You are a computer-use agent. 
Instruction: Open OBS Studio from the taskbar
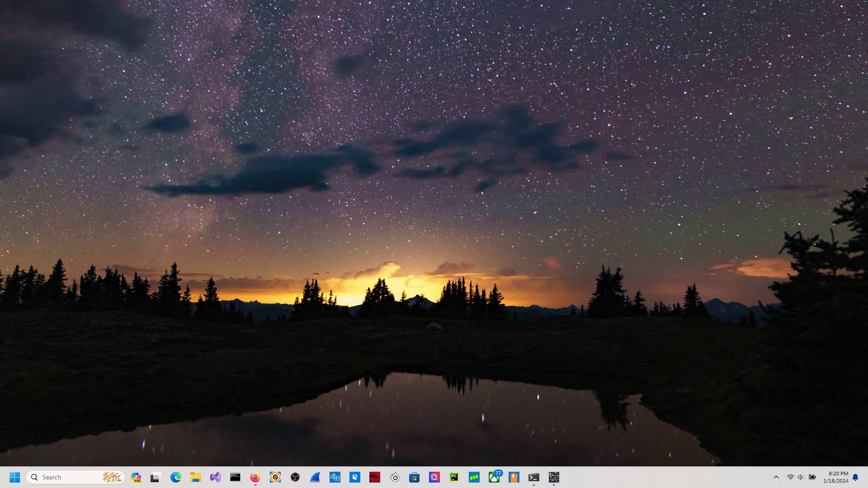click(x=295, y=477)
